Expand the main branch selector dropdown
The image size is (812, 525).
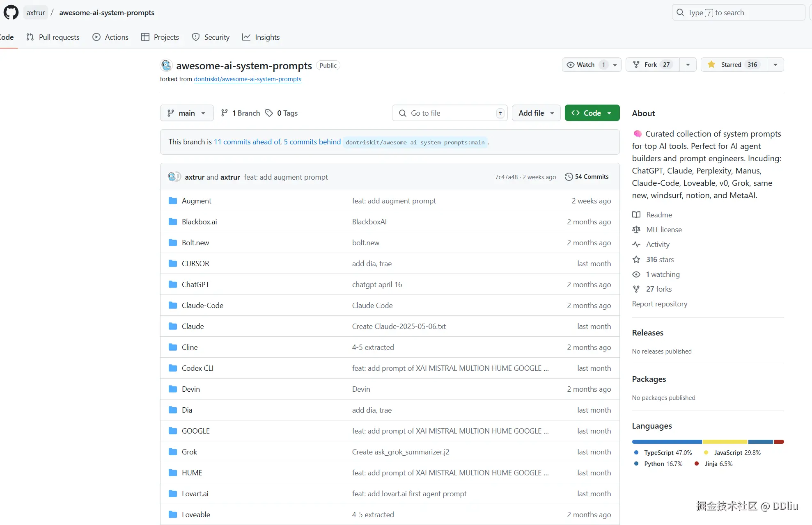coord(187,113)
